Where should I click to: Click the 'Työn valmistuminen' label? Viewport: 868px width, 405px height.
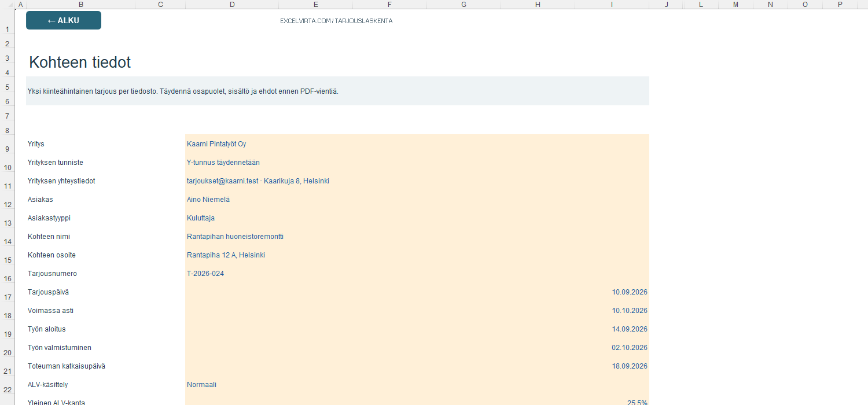pos(60,348)
